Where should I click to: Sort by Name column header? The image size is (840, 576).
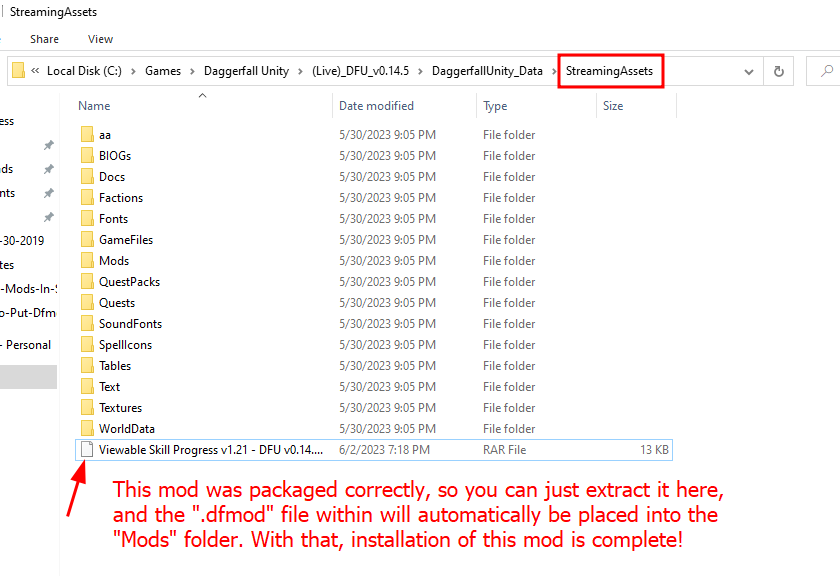[x=94, y=106]
